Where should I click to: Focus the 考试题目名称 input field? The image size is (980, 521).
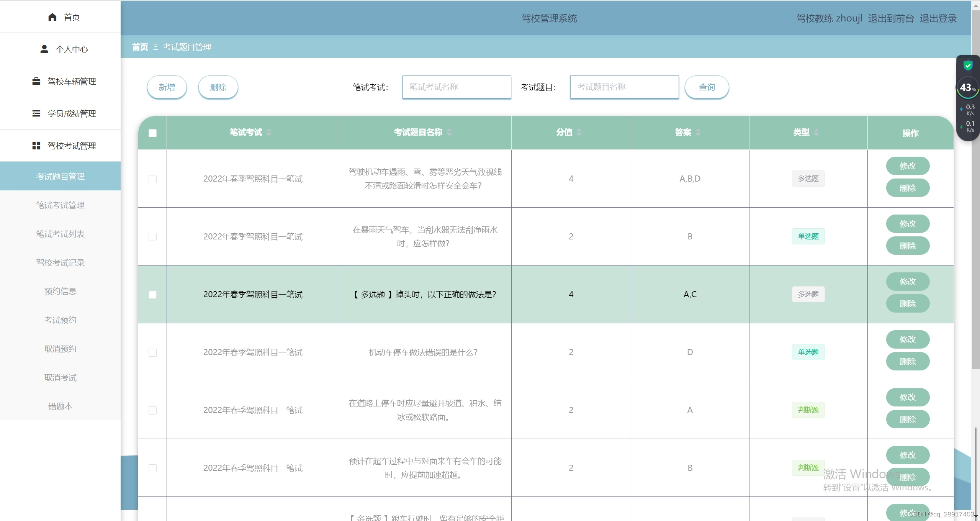[624, 87]
